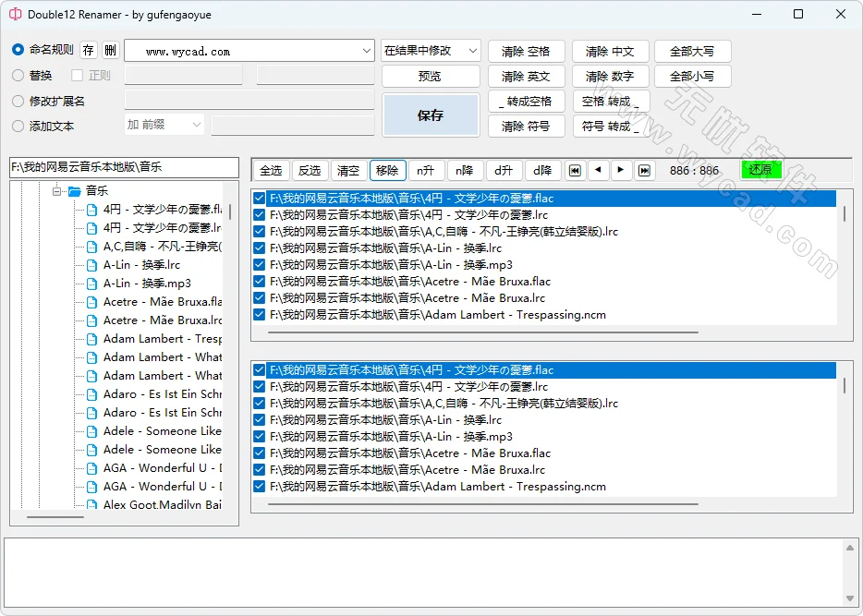Click 反选 to invert selection

coord(310,170)
